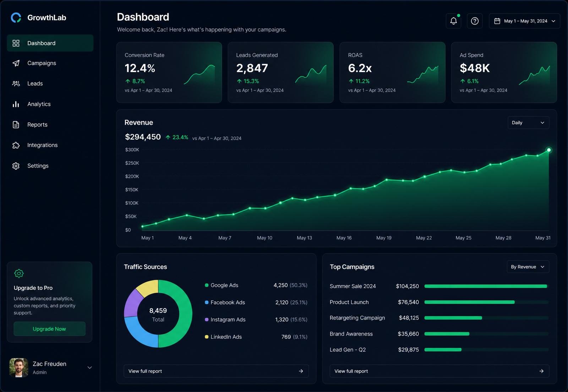Open Leads section
Viewport: 568px width, 392px height.
pyautogui.click(x=50, y=83)
